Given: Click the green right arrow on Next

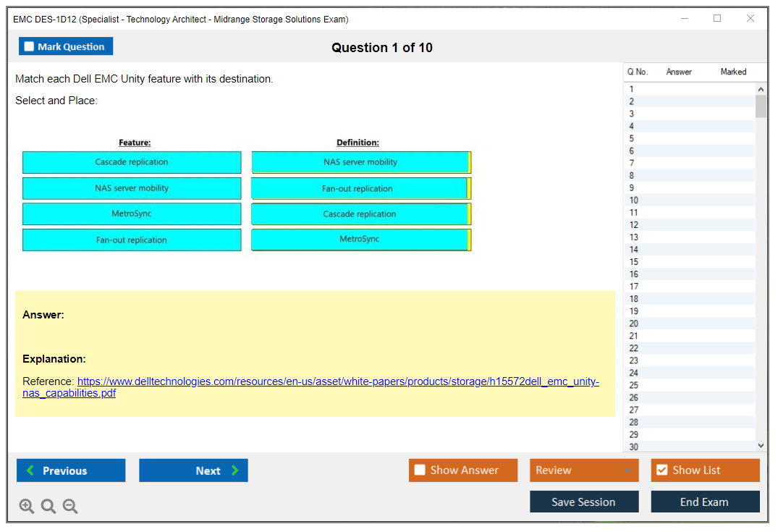Looking at the screenshot, I should coord(235,470).
